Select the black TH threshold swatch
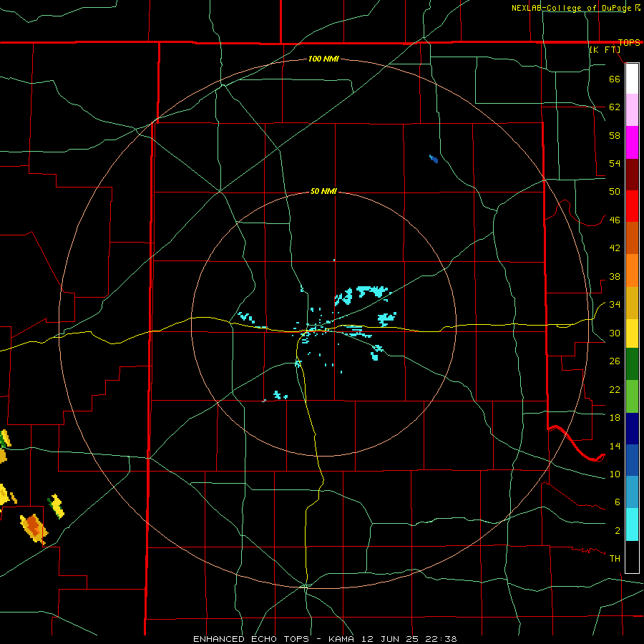Image resolution: width=644 pixels, height=644 pixels. tap(632, 557)
